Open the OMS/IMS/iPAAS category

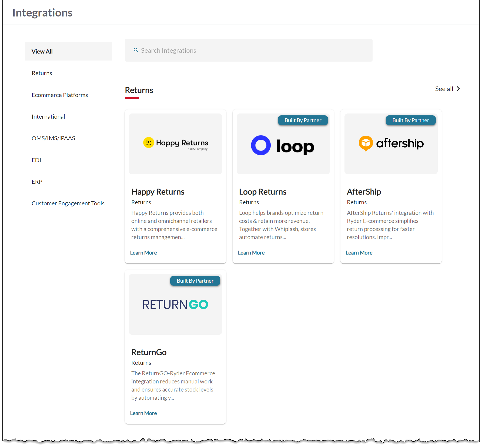tap(53, 138)
